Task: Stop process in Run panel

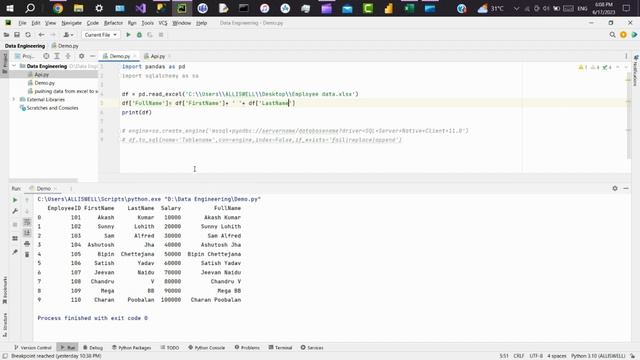Action: coord(15,224)
